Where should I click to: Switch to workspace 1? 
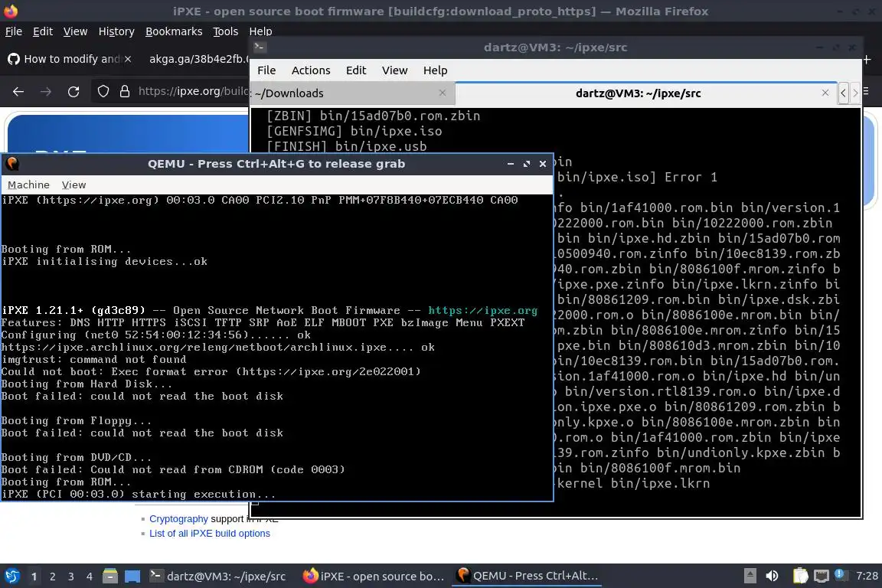[x=34, y=577]
